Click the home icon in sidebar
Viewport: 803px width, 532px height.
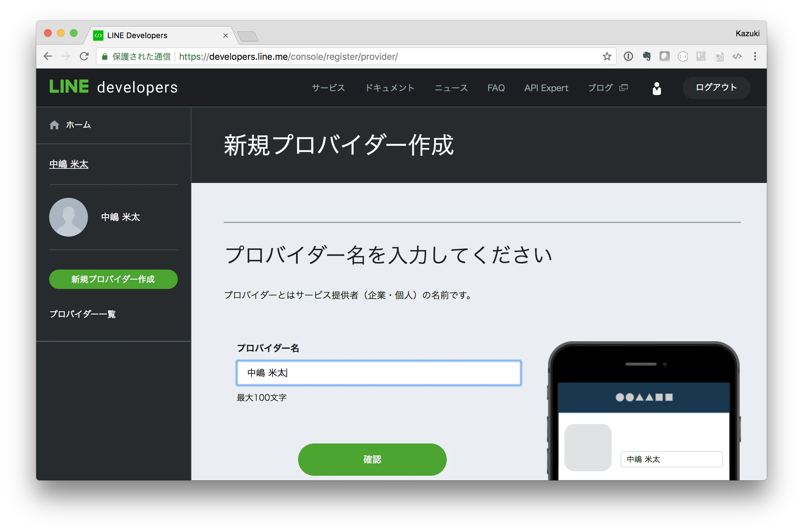pyautogui.click(x=54, y=125)
